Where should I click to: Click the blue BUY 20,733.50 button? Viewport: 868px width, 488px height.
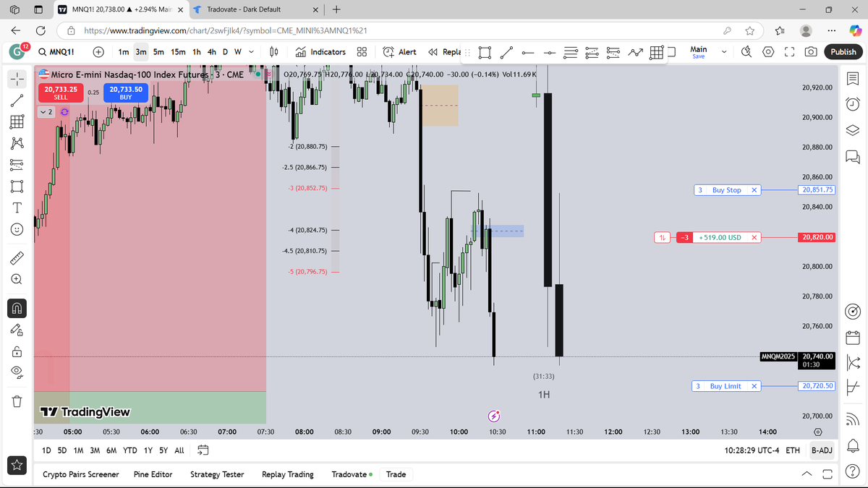[x=125, y=93]
